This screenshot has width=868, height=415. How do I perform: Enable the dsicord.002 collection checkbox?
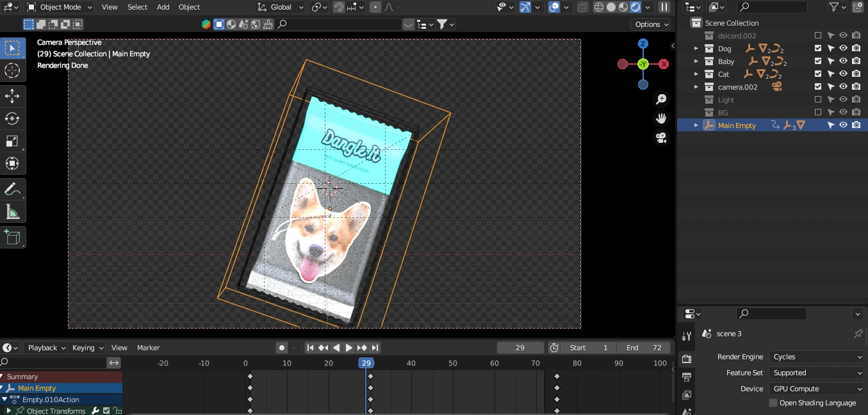(818, 36)
